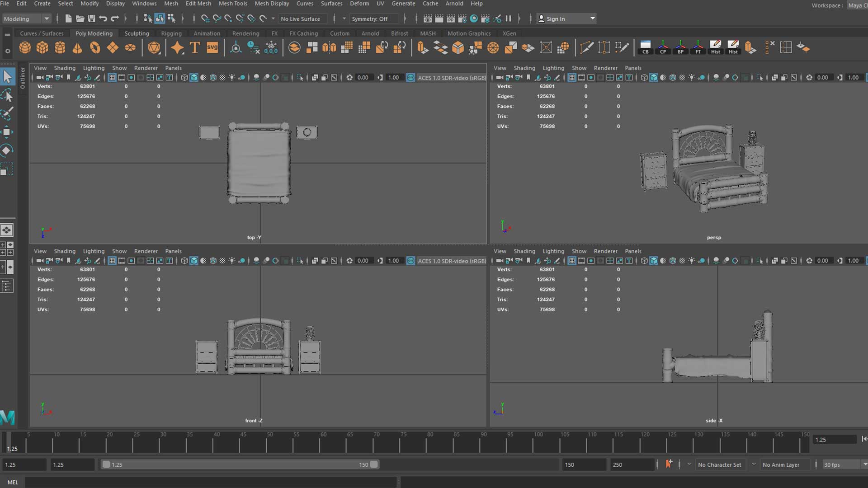Click the Symmetry: Off button
The height and width of the screenshot is (488, 868).
pos(370,19)
